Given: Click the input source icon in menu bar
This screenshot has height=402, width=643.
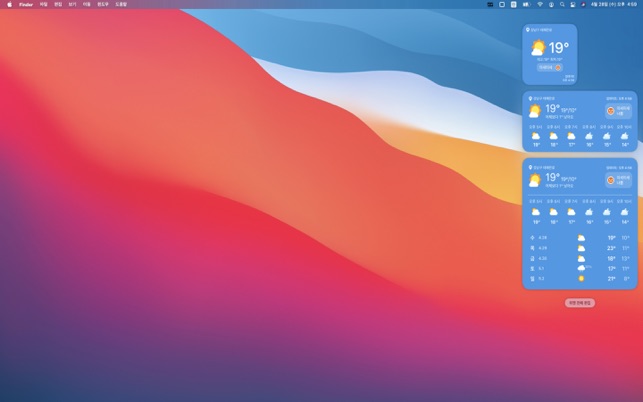Looking at the screenshot, I should pos(513,5).
